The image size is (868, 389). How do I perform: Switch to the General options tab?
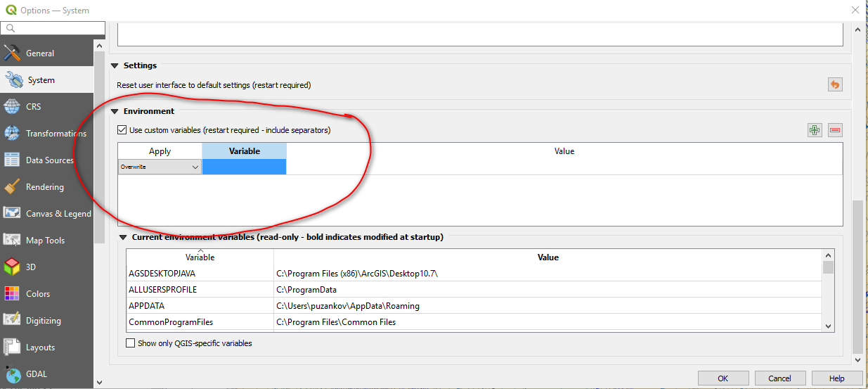pos(40,53)
